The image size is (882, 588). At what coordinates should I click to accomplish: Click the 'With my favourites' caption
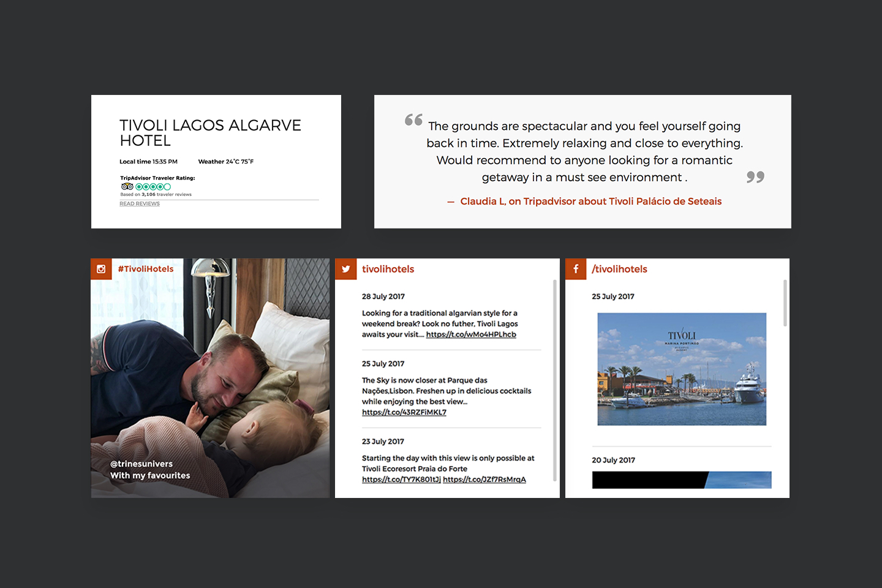click(150, 475)
